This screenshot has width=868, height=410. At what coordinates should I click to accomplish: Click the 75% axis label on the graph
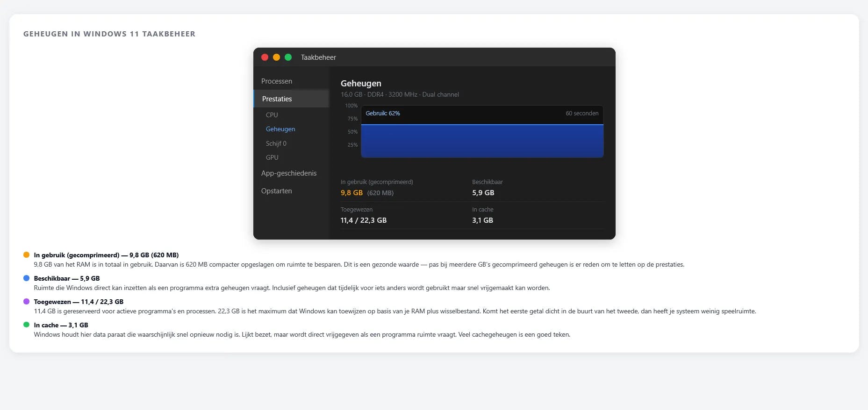[352, 119]
